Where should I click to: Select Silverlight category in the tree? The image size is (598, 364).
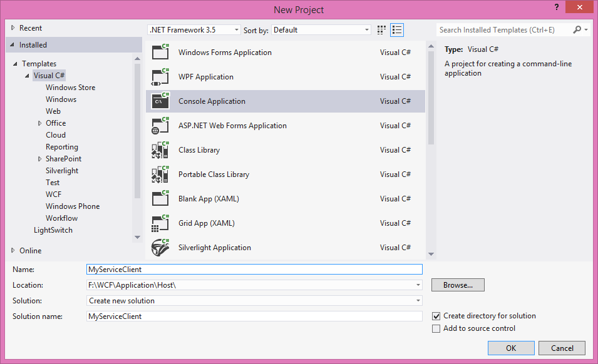pos(62,171)
